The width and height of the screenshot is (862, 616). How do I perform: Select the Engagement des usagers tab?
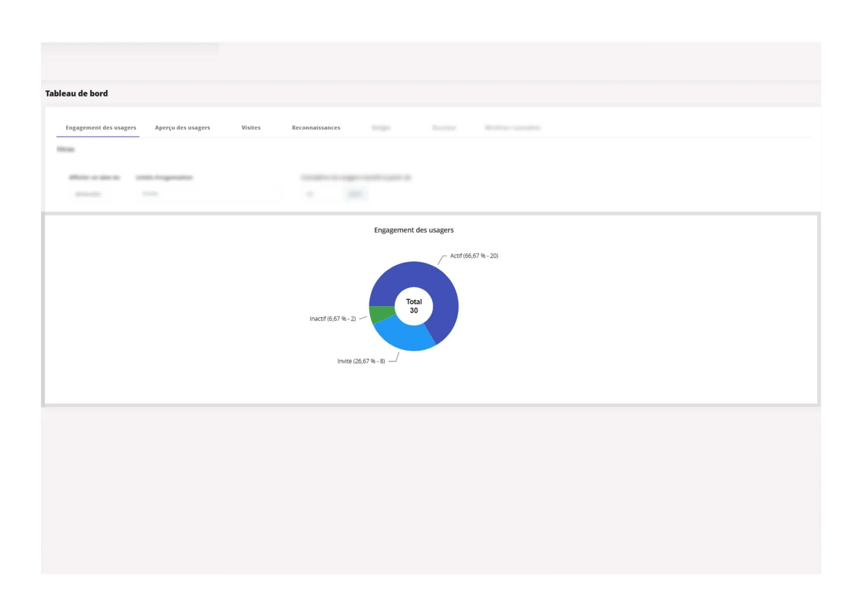100,127
